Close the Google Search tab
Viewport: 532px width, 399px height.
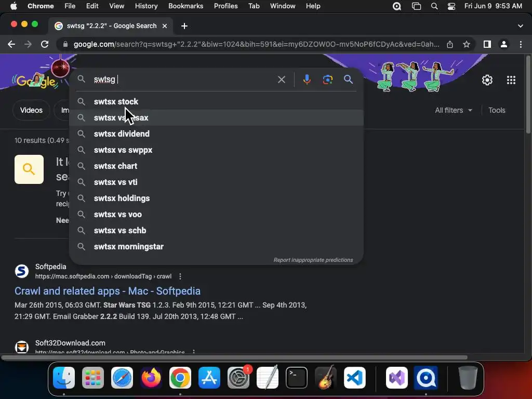pos(165,26)
